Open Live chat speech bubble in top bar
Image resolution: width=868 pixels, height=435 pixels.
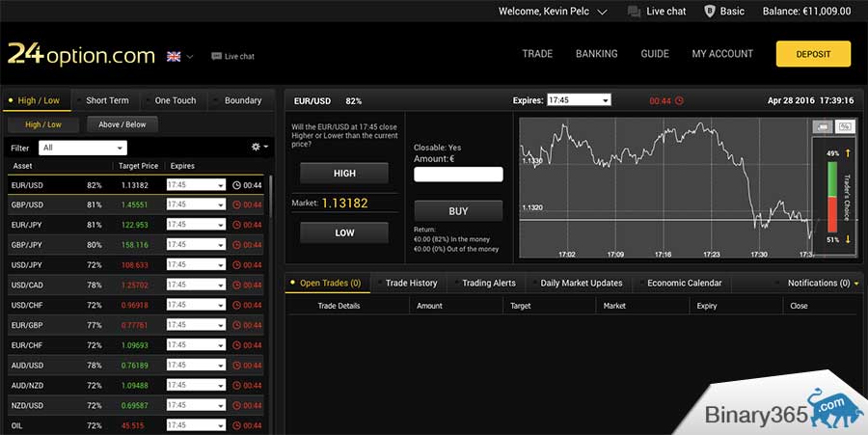click(x=634, y=12)
